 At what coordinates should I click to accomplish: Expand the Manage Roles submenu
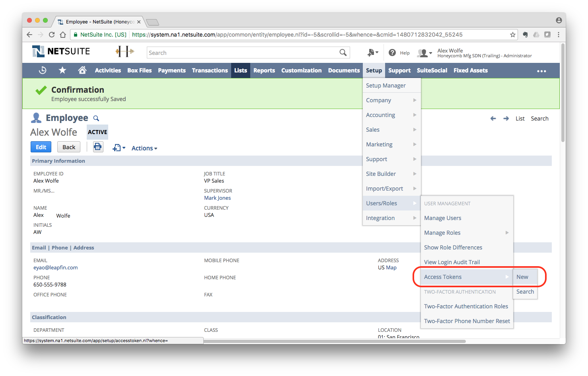click(467, 233)
